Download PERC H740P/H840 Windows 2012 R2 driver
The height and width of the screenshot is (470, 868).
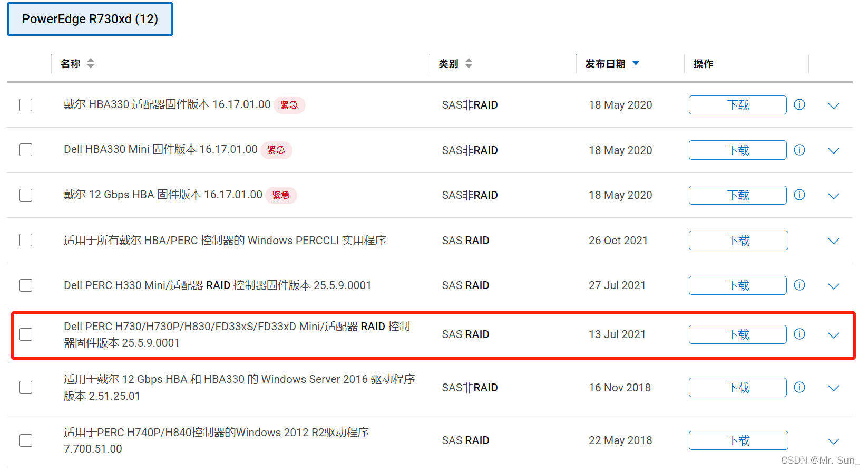coord(738,440)
